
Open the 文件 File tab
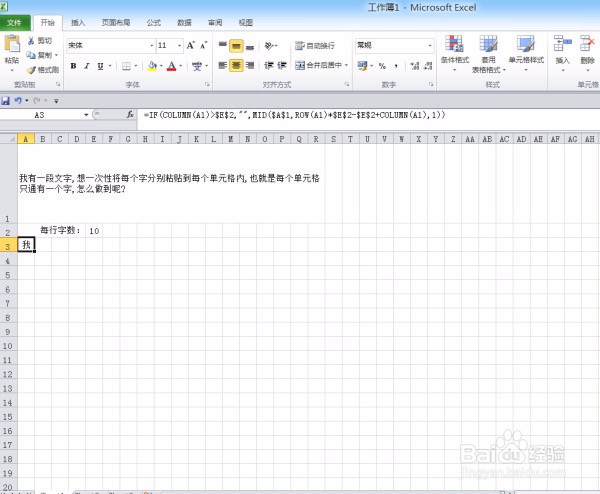click(x=15, y=23)
